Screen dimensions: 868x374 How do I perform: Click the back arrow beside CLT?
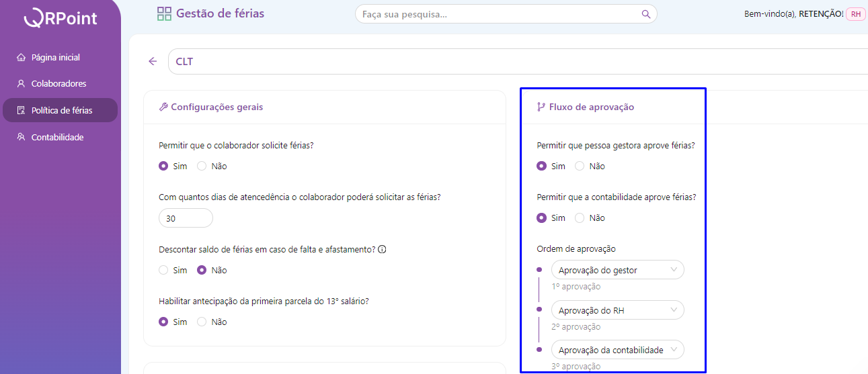point(153,61)
